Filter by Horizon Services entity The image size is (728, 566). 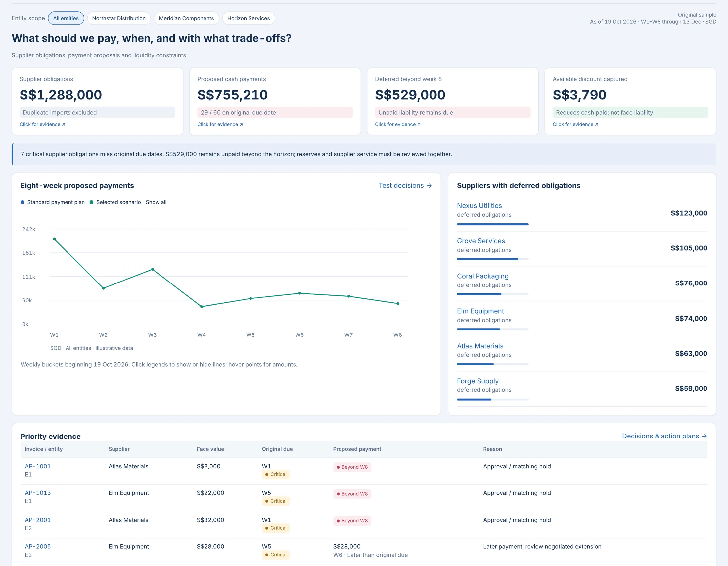pos(248,18)
